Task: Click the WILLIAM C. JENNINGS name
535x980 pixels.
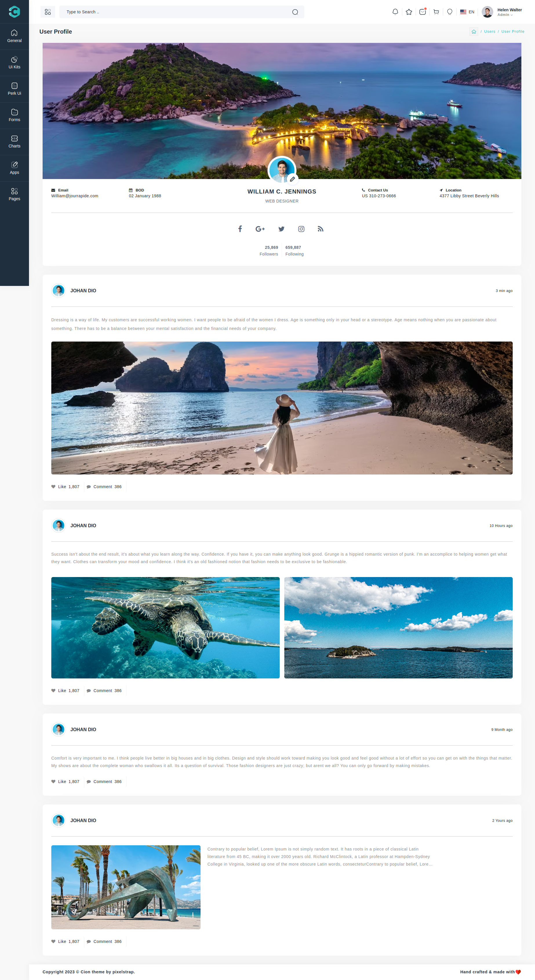Action: click(282, 191)
